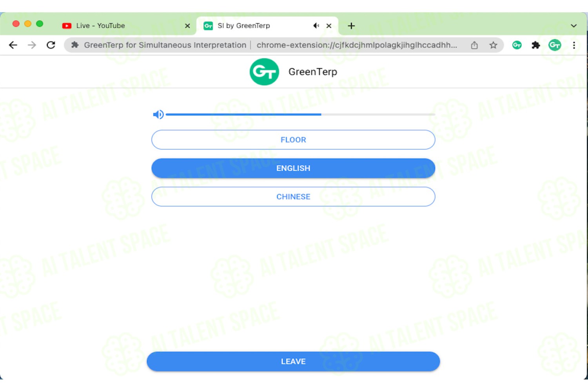Open the Chrome three-dot menu
The height and width of the screenshot is (392, 588).
click(574, 45)
